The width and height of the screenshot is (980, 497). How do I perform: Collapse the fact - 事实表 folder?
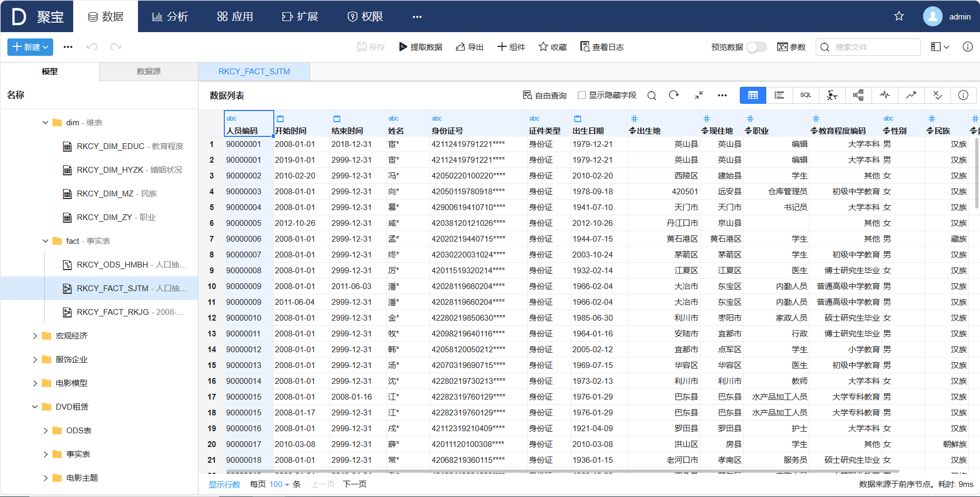coord(45,241)
